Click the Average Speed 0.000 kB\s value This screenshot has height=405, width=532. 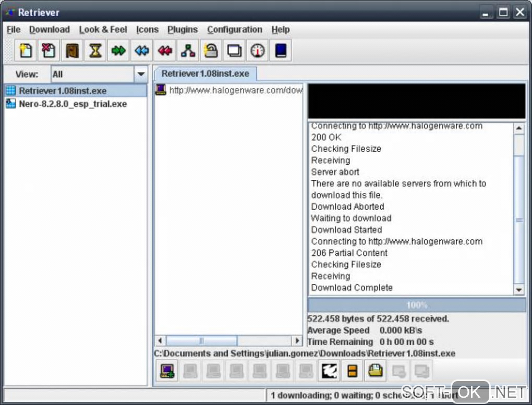[401, 330]
